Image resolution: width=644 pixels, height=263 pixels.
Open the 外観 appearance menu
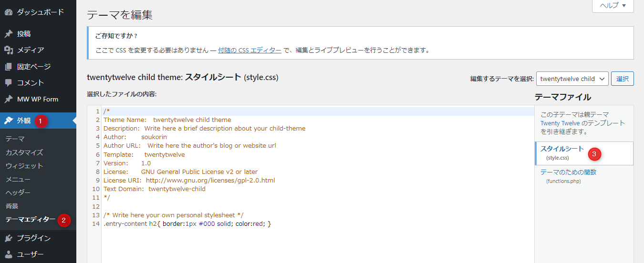24,121
